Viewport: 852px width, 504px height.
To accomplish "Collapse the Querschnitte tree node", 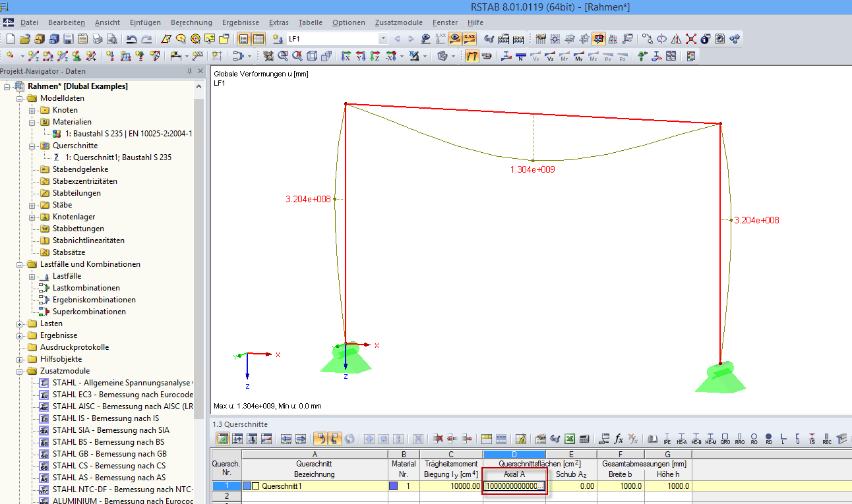I will click(x=32, y=146).
